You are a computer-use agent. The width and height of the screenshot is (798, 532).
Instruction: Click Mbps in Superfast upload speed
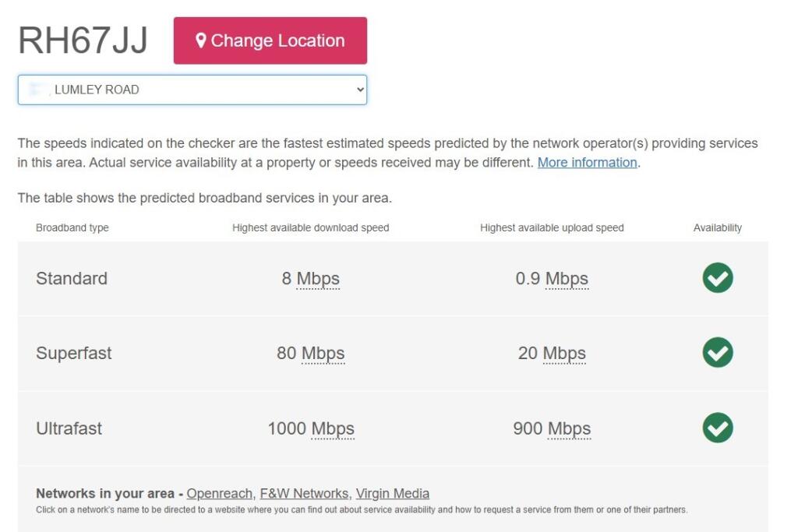coord(564,354)
